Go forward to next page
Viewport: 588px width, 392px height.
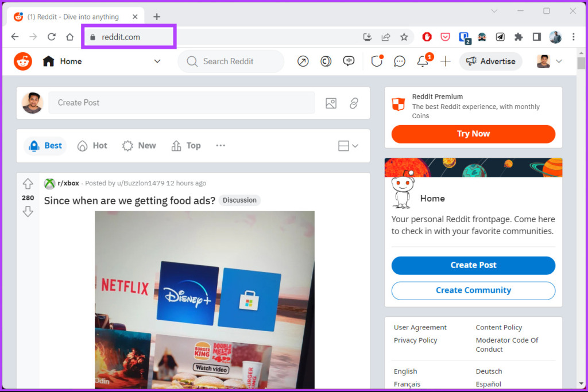click(x=33, y=37)
